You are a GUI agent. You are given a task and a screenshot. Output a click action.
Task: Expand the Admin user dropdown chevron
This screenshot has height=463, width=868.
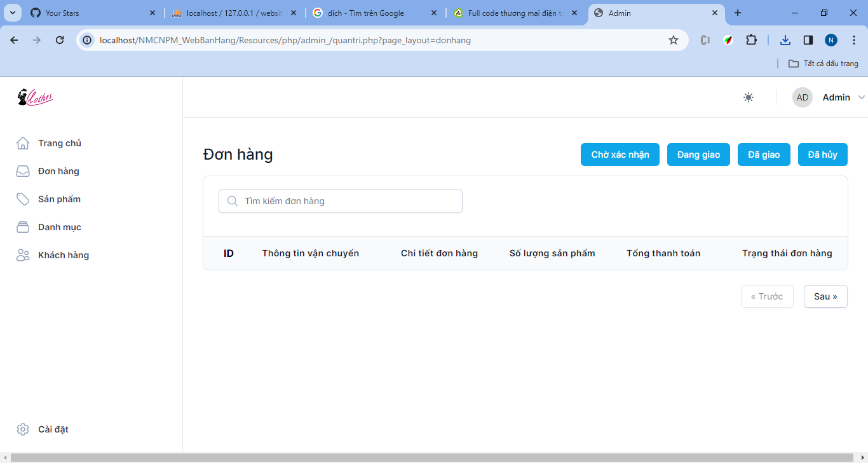pyautogui.click(x=862, y=97)
